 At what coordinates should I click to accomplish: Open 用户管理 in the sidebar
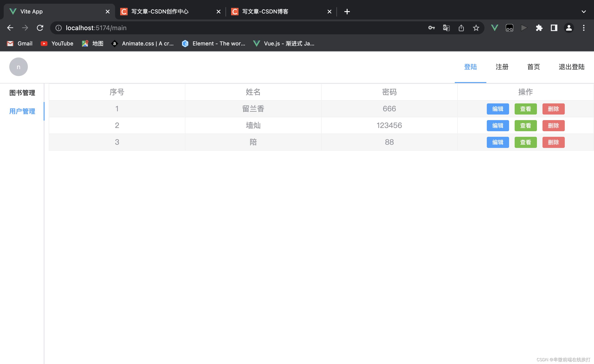pyautogui.click(x=22, y=111)
